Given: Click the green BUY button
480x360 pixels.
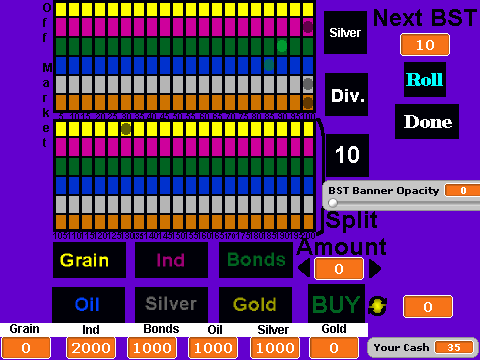Looking at the screenshot, I should point(336,304).
